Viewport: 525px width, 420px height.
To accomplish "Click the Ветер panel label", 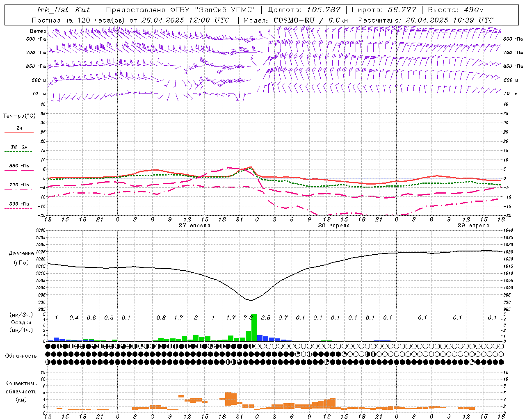I will tap(38, 31).
